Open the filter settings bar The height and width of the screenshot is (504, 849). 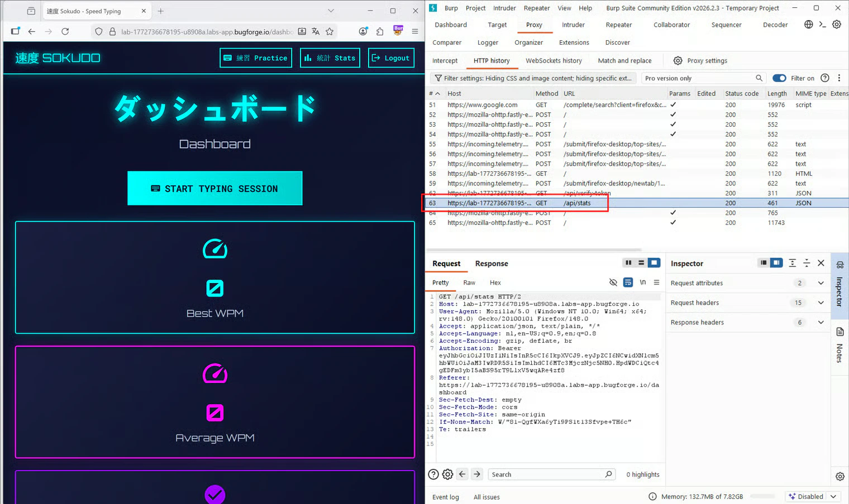pos(534,78)
